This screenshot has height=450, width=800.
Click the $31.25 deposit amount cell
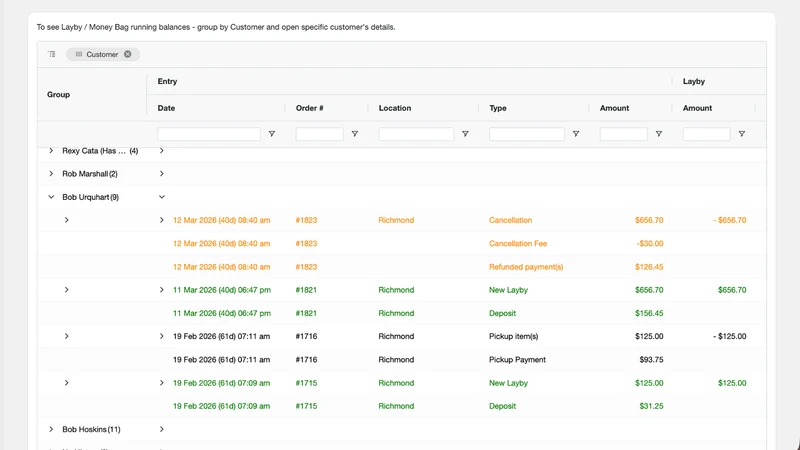(x=652, y=406)
